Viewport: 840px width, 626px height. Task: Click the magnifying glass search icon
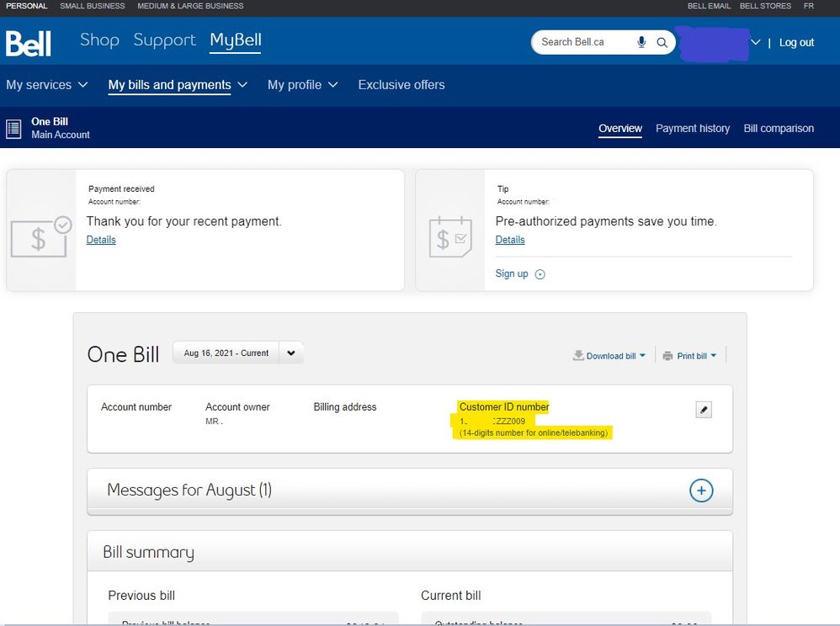pyautogui.click(x=662, y=42)
